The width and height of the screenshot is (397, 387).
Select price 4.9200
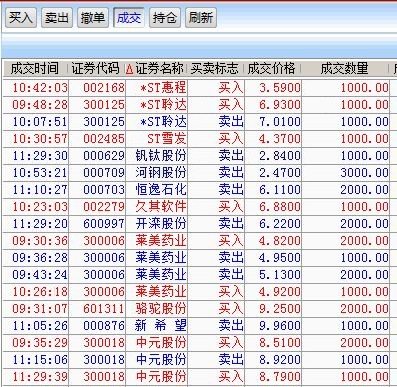pyautogui.click(x=280, y=292)
